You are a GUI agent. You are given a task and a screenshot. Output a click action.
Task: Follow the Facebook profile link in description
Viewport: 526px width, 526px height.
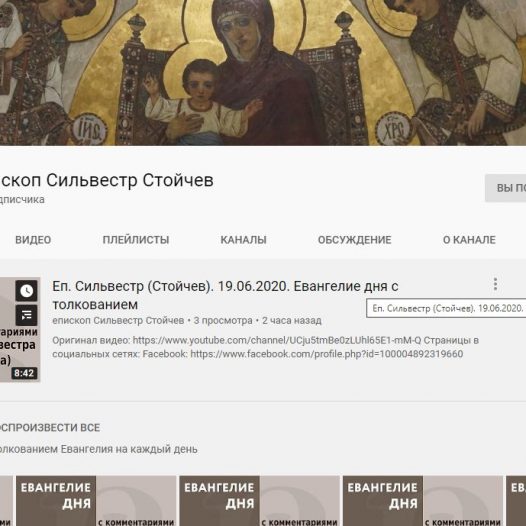tap(327, 354)
